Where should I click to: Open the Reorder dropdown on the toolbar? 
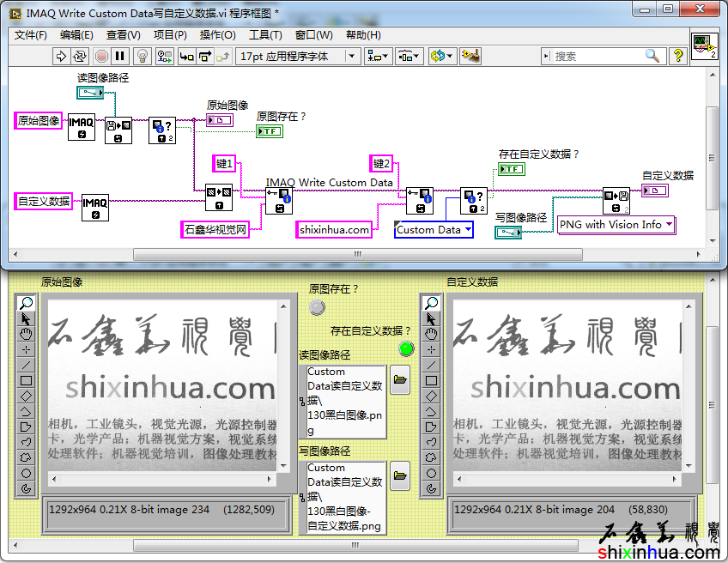[x=441, y=57]
